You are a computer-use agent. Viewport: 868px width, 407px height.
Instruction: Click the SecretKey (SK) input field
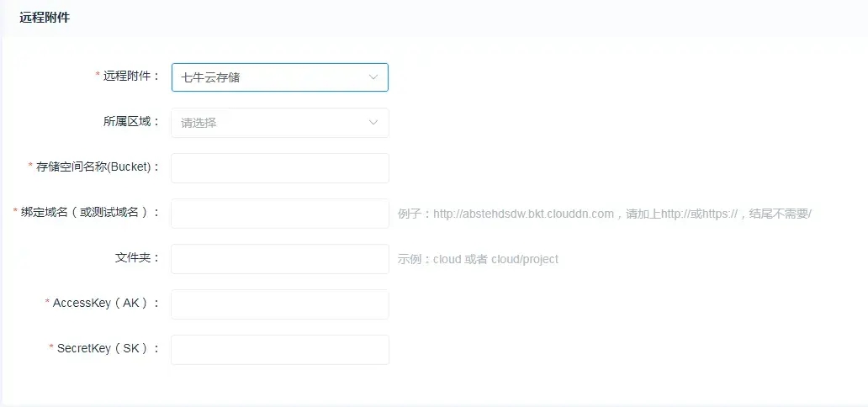pyautogui.click(x=279, y=350)
